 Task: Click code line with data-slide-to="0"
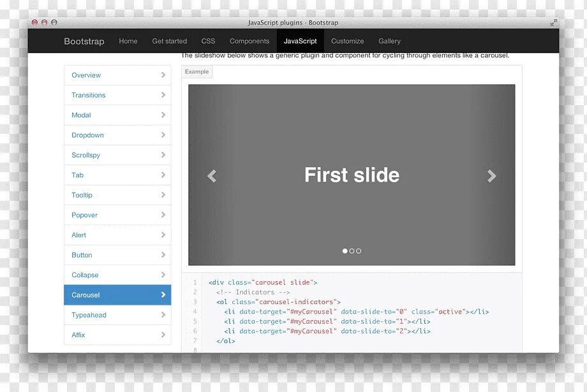tap(357, 312)
